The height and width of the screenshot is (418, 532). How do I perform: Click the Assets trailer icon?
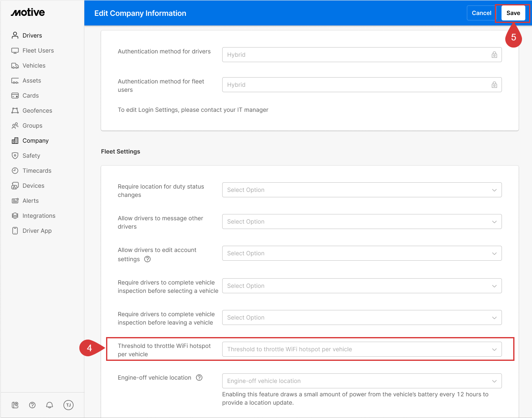15,81
